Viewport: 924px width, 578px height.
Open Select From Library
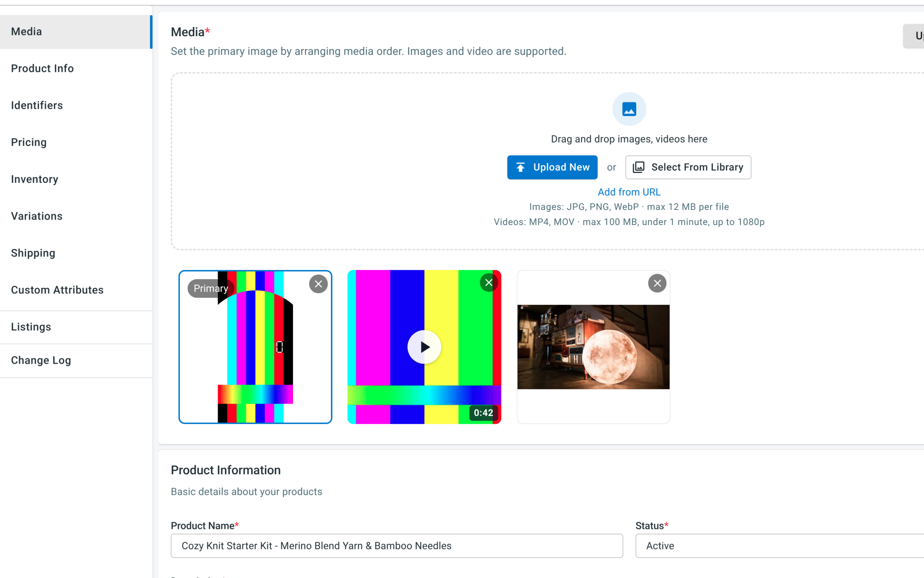pyautogui.click(x=688, y=167)
